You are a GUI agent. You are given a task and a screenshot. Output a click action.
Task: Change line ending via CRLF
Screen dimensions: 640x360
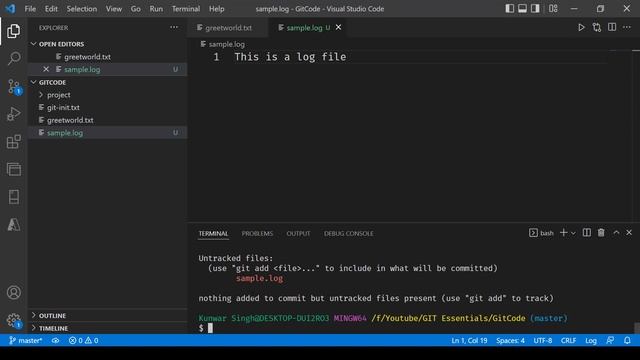[568, 340]
